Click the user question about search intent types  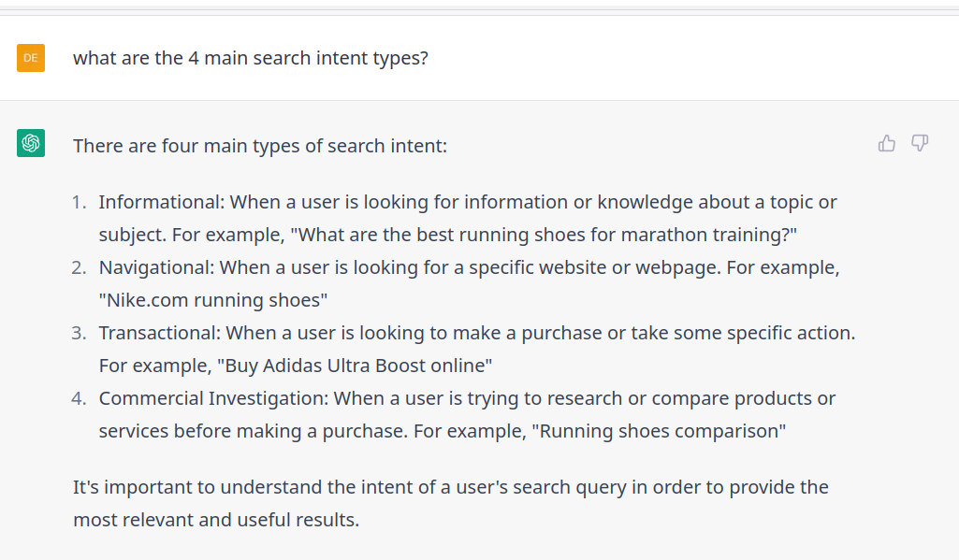251,58
